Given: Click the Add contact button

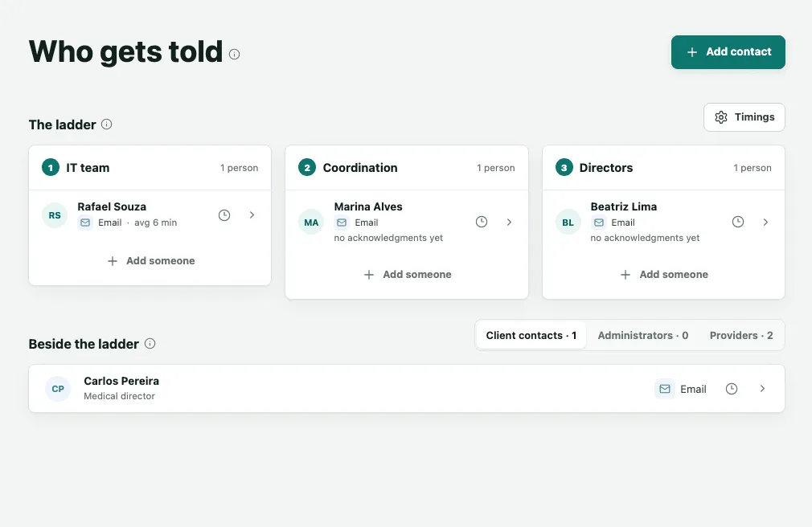Looking at the screenshot, I should (728, 51).
